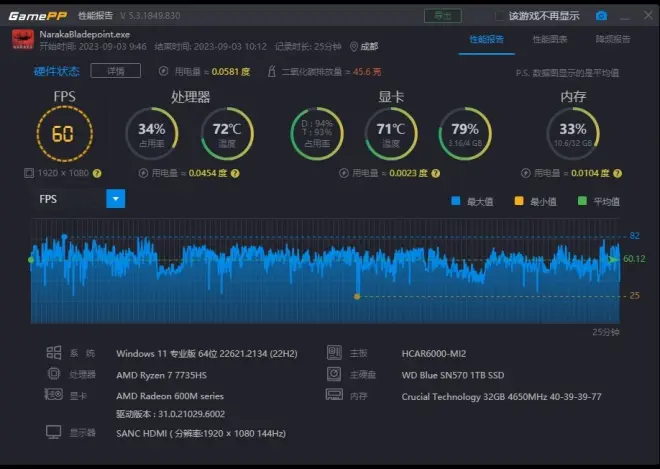This screenshot has width=660, height=469.
Task: Click the maximum FPS 82 marker dot
Action: (64, 237)
